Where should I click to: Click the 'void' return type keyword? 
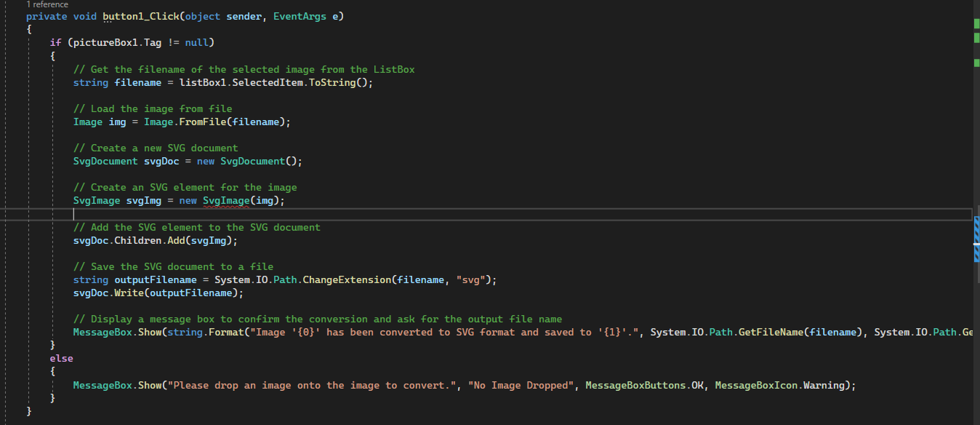pos(85,16)
